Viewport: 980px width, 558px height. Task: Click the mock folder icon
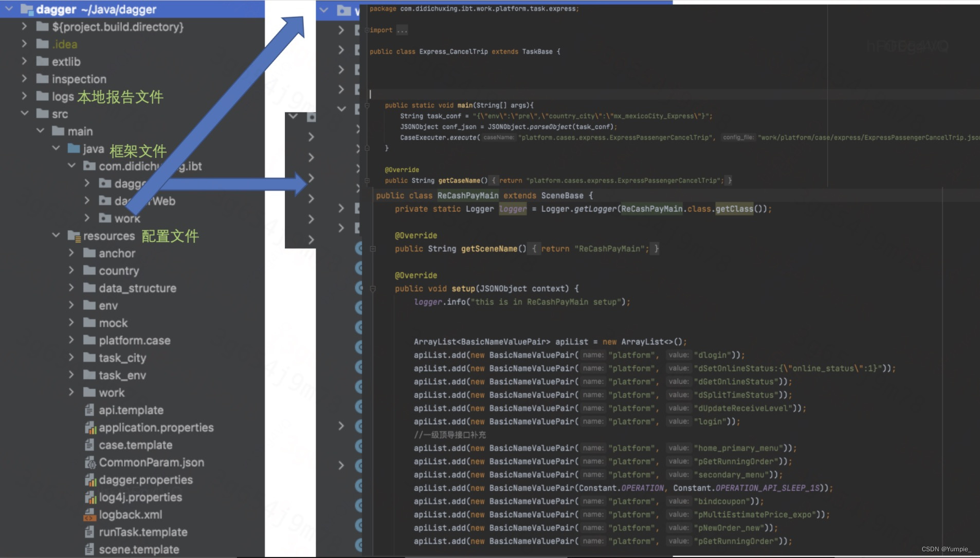[89, 323]
